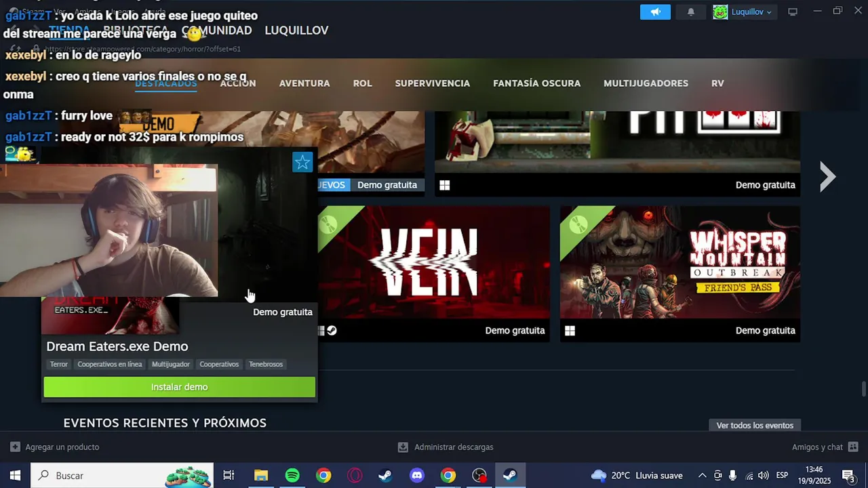Viewport: 868px width, 488px height.
Task: Open the 20°C Lluvia suave weather widget
Action: pos(636,476)
